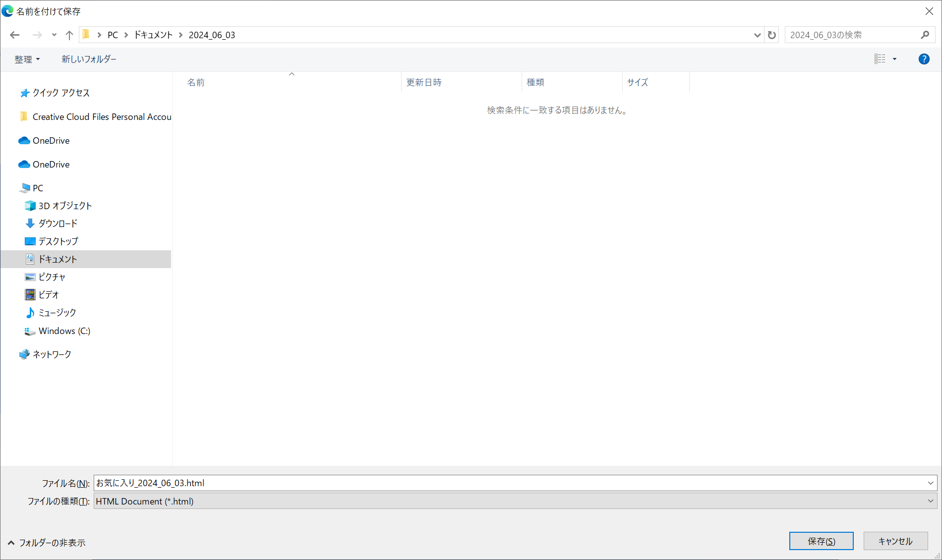Go up one folder level
Viewport: 942px width, 560px height.
tap(69, 35)
